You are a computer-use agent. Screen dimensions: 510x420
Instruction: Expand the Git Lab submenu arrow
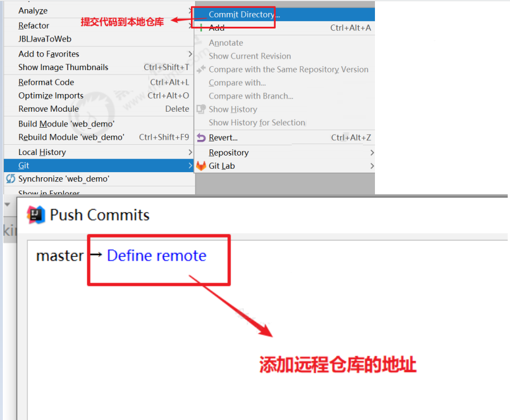pos(372,166)
